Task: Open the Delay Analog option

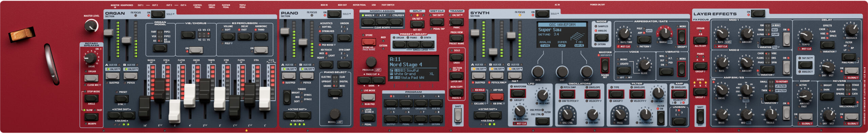Action: (807, 72)
